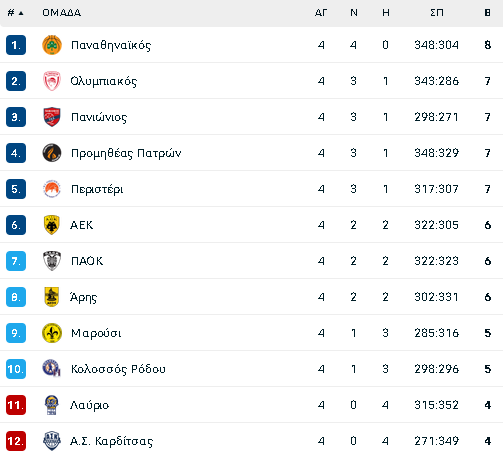Click the red rank 12 badge

coord(16,441)
